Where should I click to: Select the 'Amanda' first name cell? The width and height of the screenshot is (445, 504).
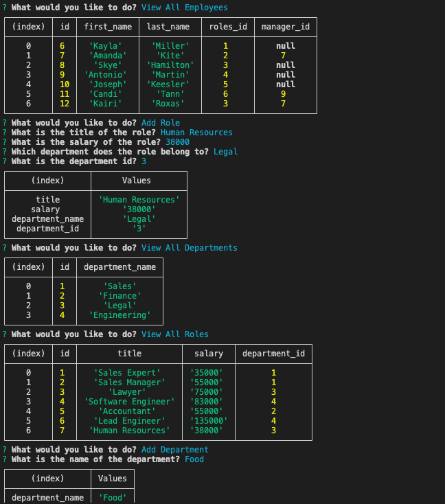[108, 56]
